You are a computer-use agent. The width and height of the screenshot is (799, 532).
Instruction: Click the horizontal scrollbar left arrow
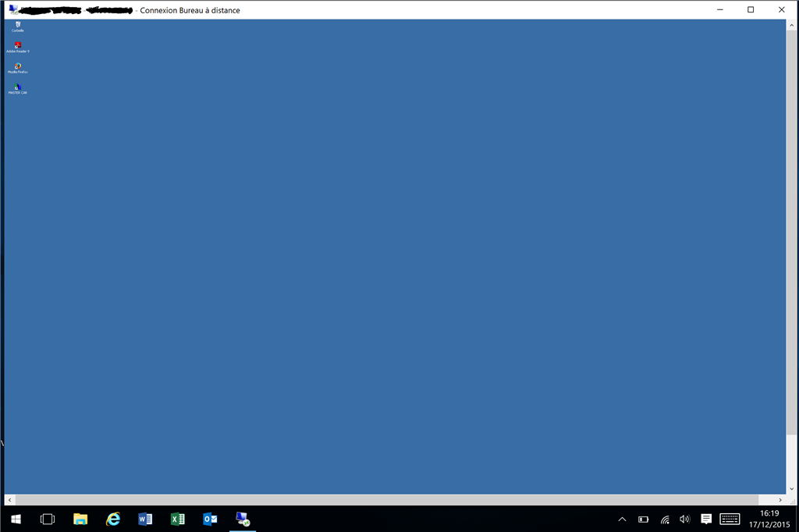[9, 500]
